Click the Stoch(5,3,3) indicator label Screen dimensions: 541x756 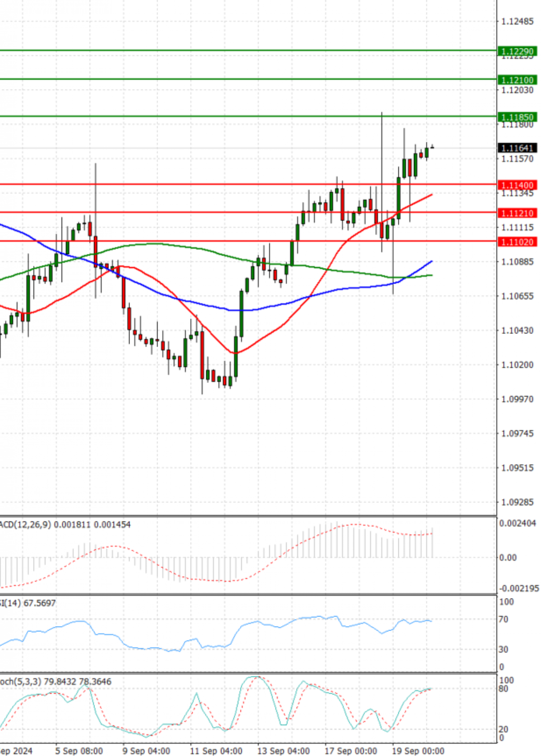point(55,682)
